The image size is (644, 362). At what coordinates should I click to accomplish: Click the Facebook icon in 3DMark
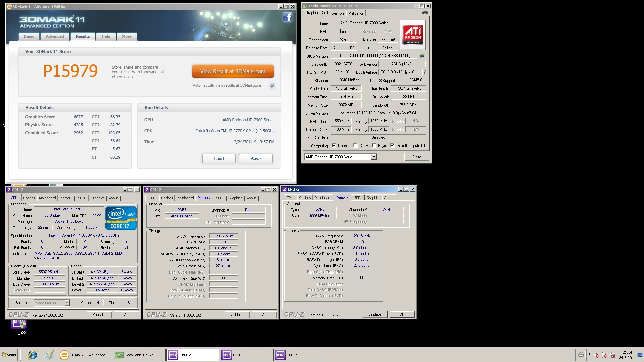pos(287,17)
